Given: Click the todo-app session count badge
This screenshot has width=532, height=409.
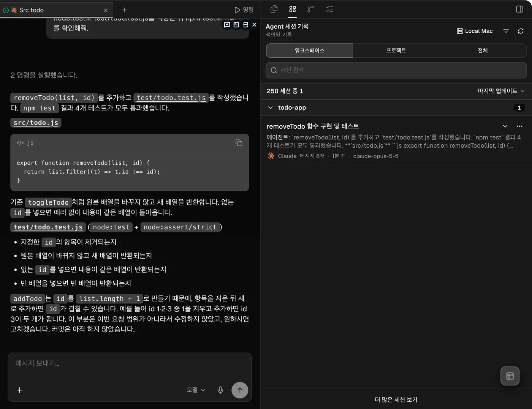Looking at the screenshot, I should 519,108.
